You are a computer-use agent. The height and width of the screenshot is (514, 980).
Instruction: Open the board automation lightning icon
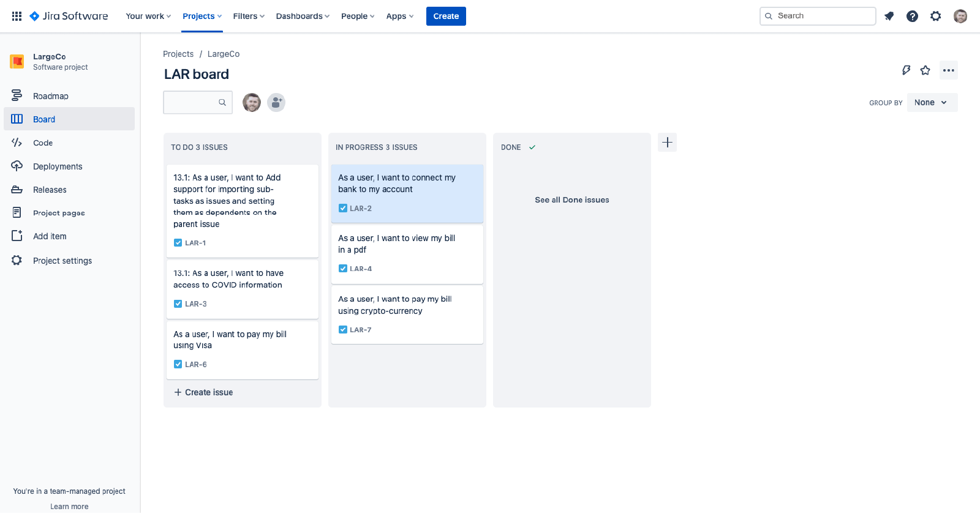point(906,70)
